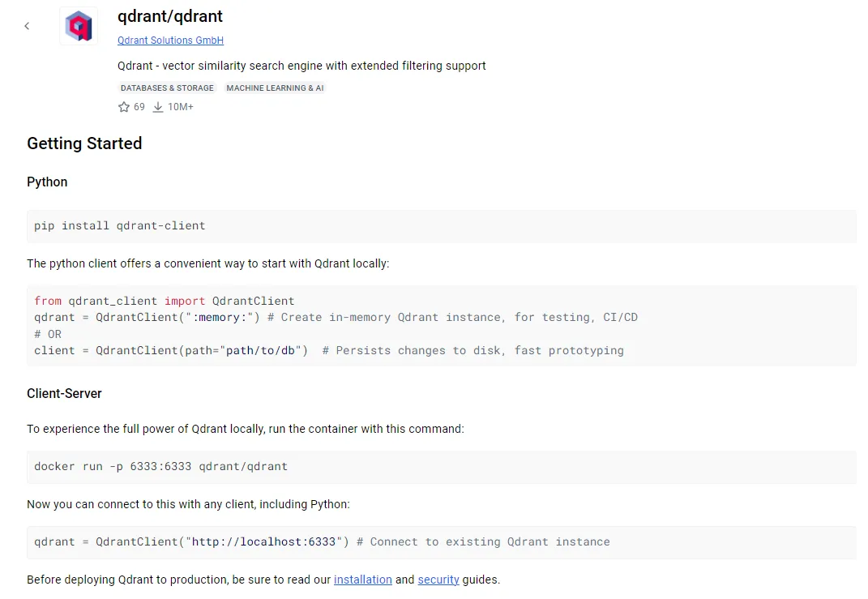Open the security guide link
The height and width of the screenshot is (599, 868).
[x=438, y=580]
